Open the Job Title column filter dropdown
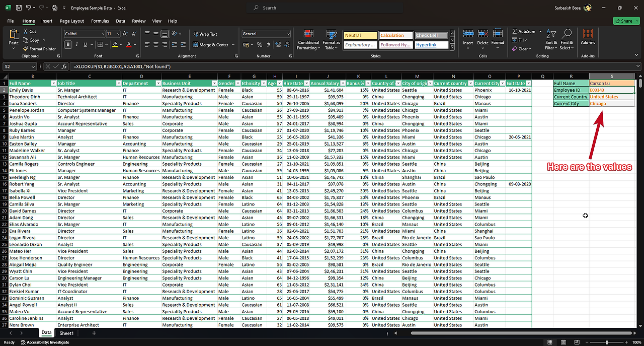Viewport: 644px width, 346px height. point(118,83)
